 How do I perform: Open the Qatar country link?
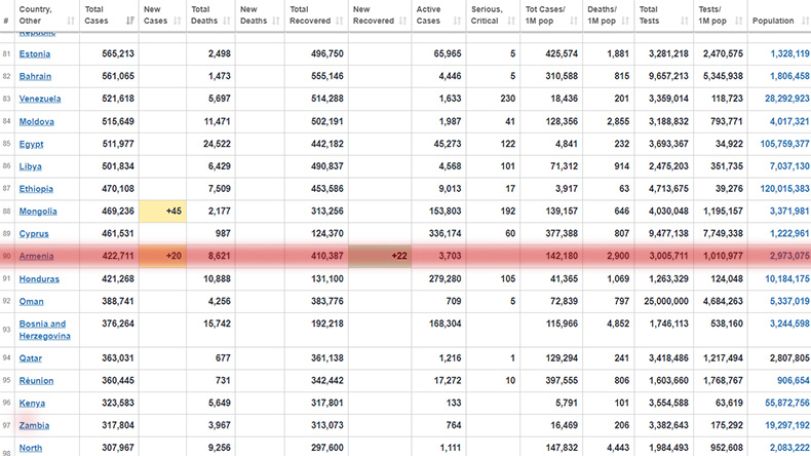(31, 358)
